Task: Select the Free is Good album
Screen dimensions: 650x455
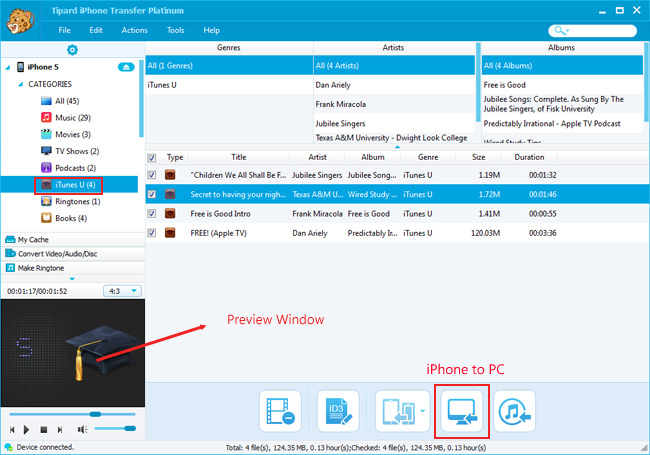Action: pyautogui.click(x=562, y=85)
